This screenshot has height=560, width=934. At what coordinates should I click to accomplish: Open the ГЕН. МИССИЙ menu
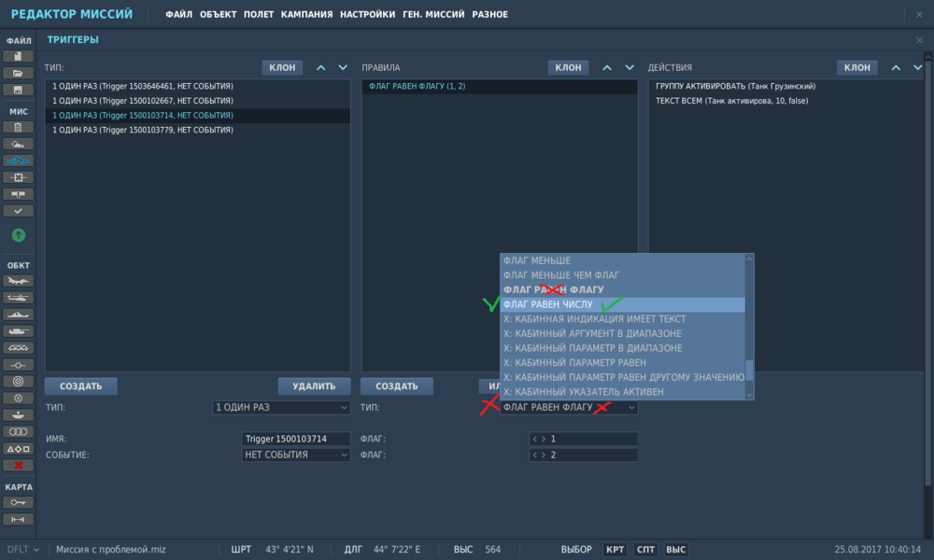coord(433,14)
